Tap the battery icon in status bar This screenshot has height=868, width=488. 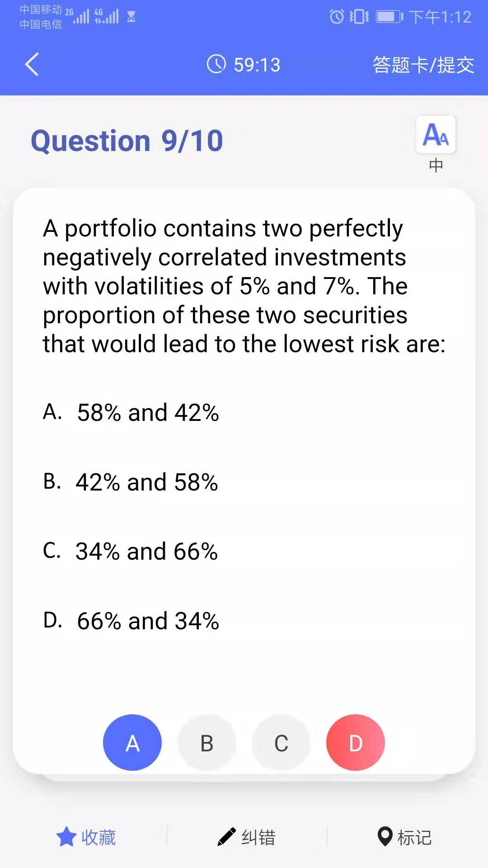(x=389, y=17)
